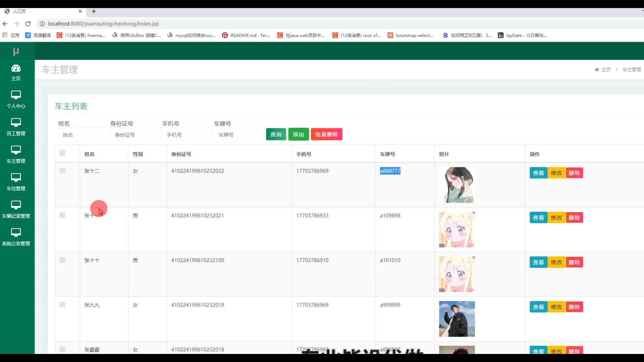Reload the page with the browser refresh icon
This screenshot has height=362, width=644.
click(x=28, y=24)
